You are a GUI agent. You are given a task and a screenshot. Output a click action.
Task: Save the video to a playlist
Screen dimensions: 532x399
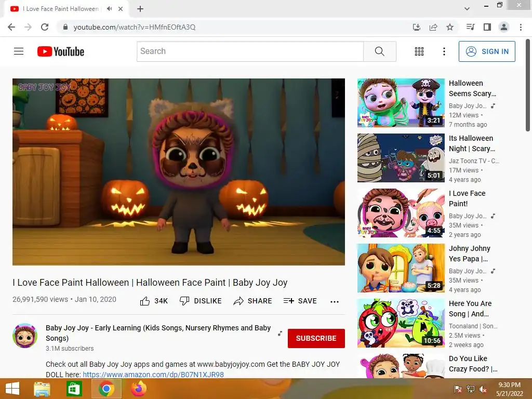300,301
